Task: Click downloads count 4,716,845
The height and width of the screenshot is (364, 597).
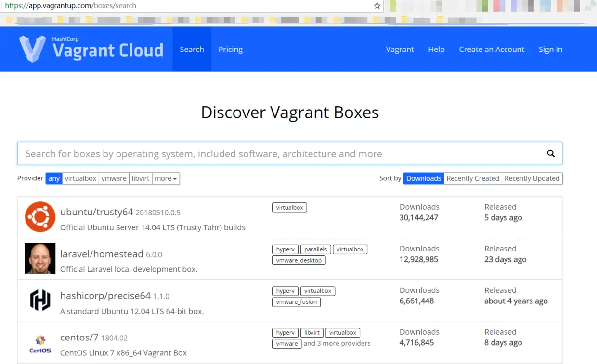Action: pyautogui.click(x=416, y=343)
